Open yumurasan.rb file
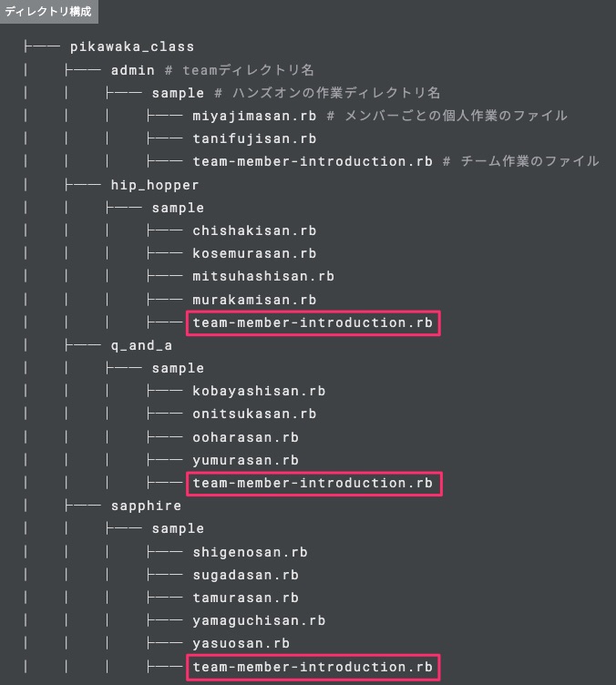Screen dimensions: 616x685 [x=245, y=460]
